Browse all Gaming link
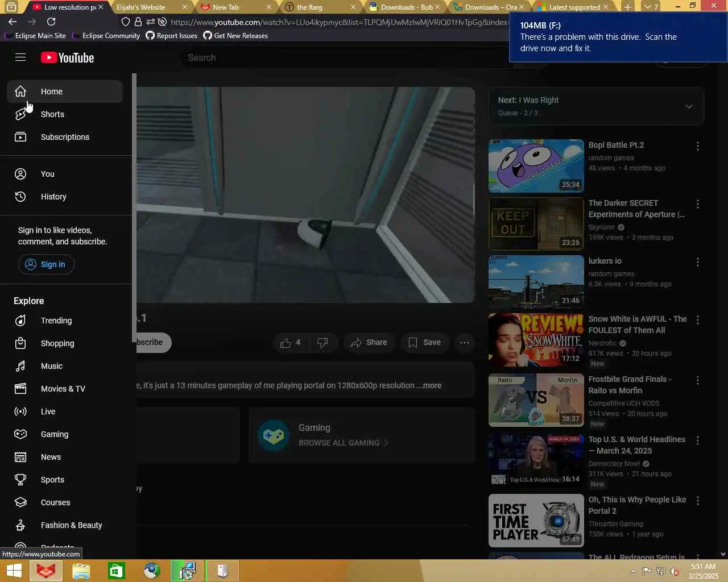728x582 pixels. pos(344,443)
